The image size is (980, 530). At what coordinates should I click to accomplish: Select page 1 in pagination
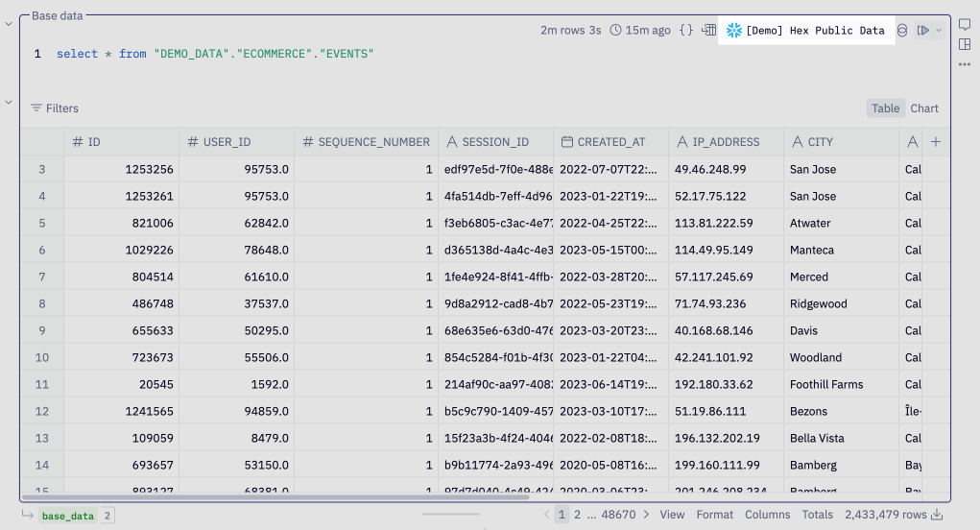coord(562,515)
